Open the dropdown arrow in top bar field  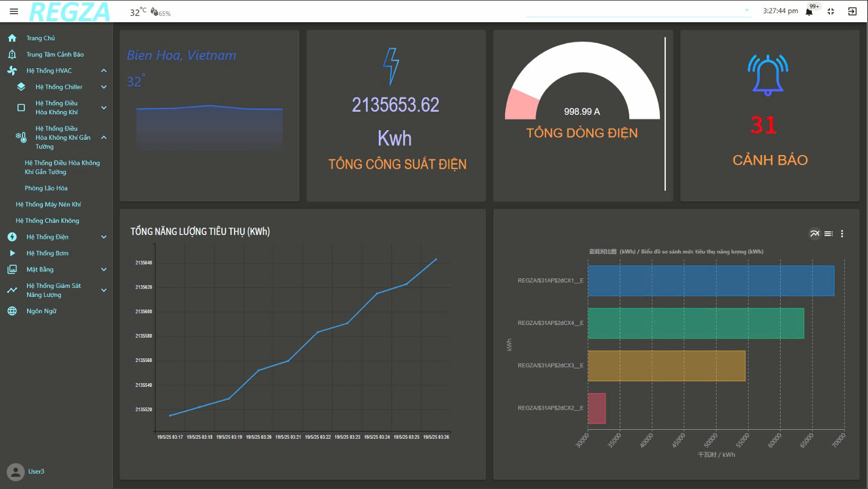(747, 10)
